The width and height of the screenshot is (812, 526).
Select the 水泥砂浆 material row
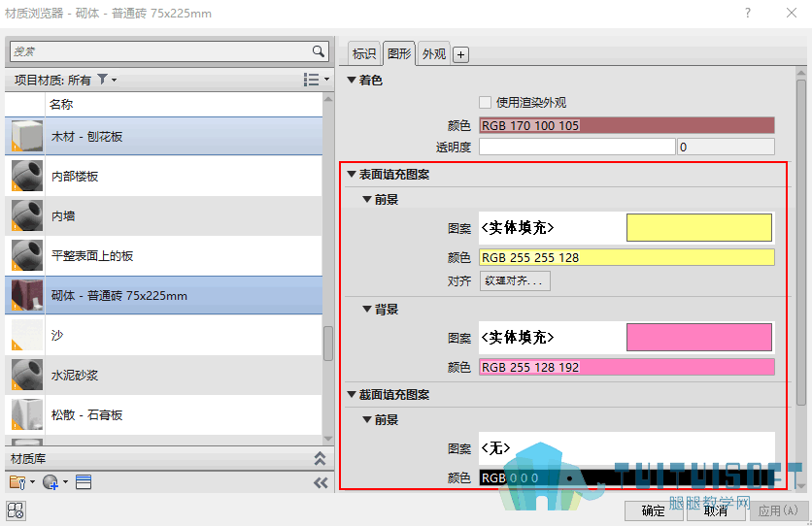coord(163,375)
